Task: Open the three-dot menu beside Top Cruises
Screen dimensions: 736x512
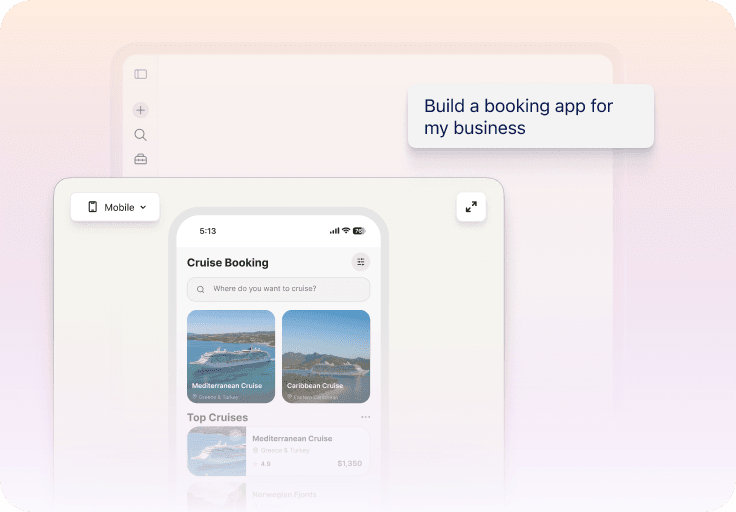Action: [x=366, y=417]
